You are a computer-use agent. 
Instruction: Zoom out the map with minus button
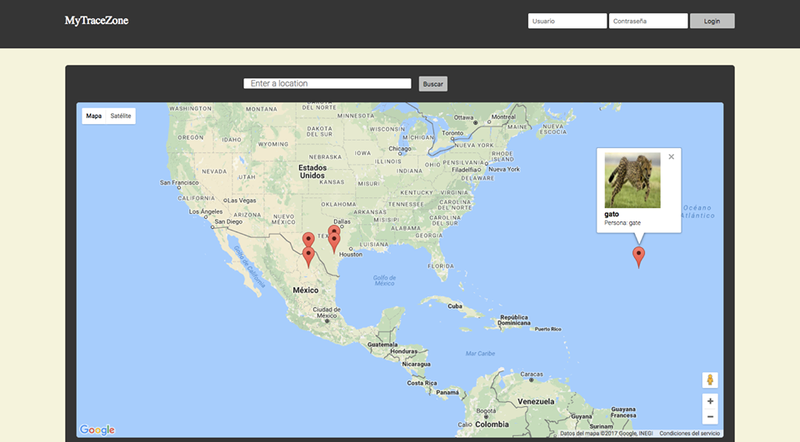[710, 416]
